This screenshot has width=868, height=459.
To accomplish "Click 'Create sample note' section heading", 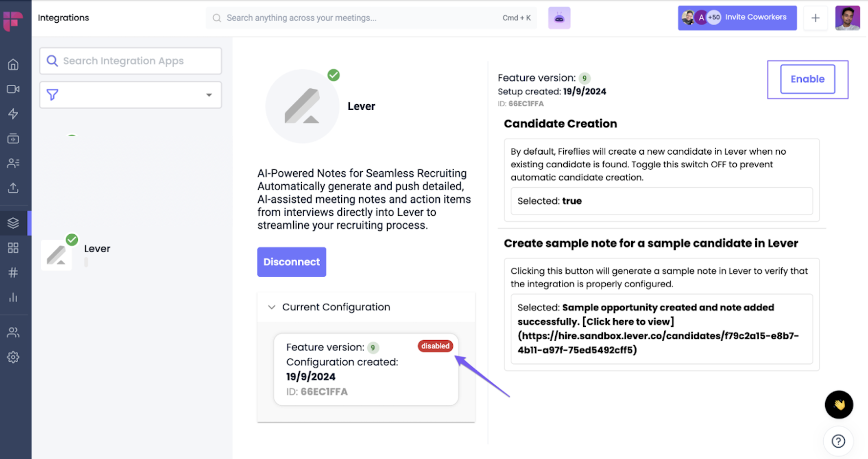I will click(x=651, y=243).
